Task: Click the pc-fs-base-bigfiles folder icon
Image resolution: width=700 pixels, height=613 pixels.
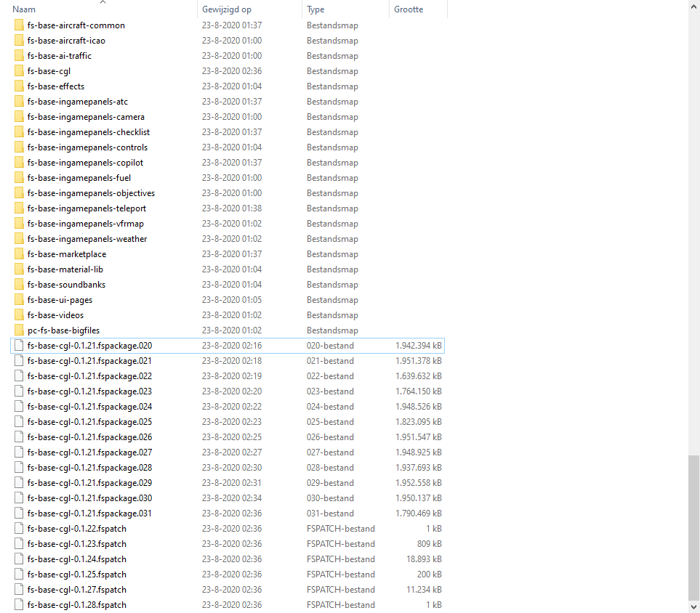Action: 19,330
